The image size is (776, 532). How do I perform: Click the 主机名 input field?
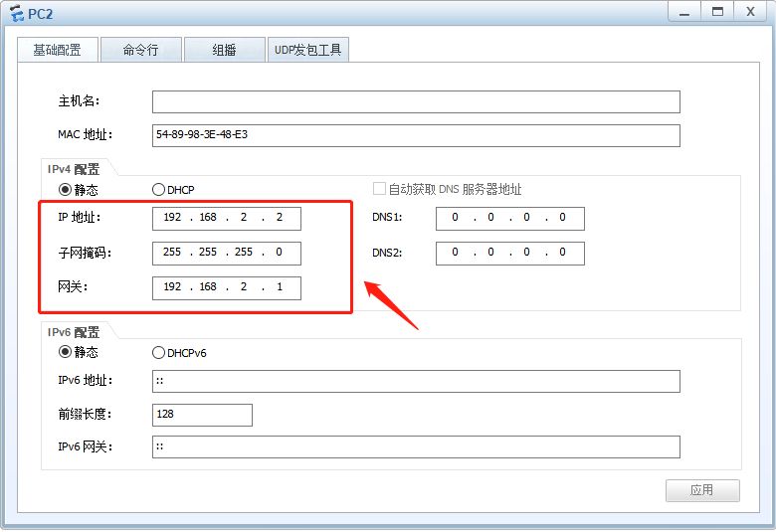[416, 101]
